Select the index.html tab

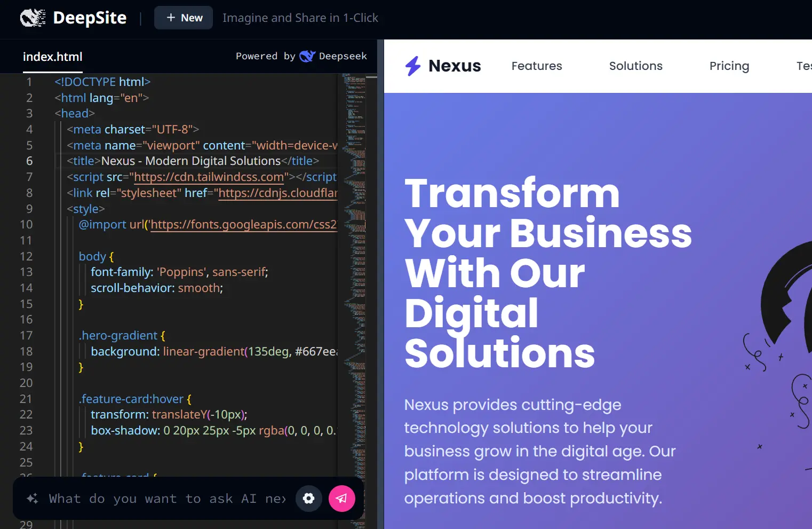[52, 57]
